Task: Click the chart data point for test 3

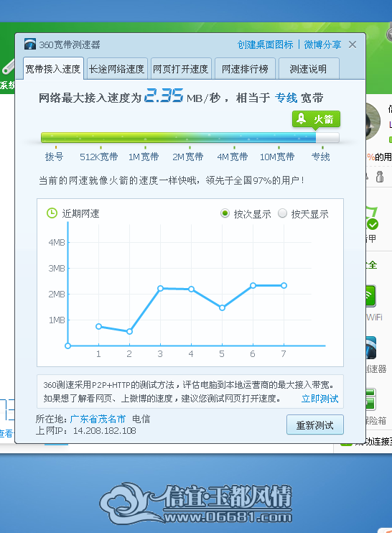Action: point(160,288)
